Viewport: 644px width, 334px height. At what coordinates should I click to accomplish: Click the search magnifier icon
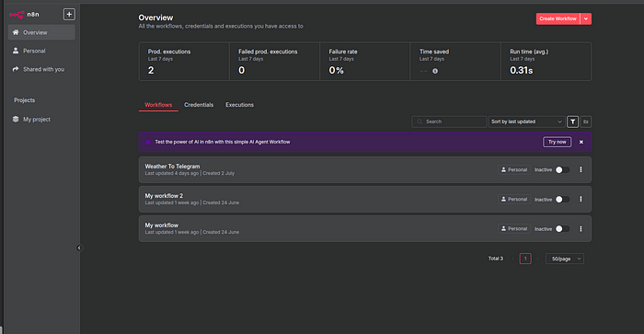(x=420, y=121)
